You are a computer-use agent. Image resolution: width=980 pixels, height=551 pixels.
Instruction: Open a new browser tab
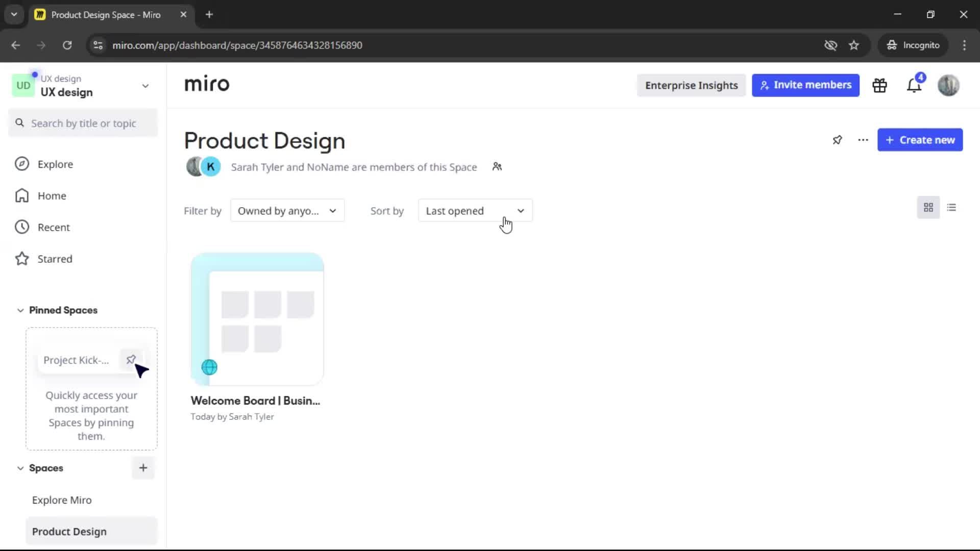tap(209, 14)
